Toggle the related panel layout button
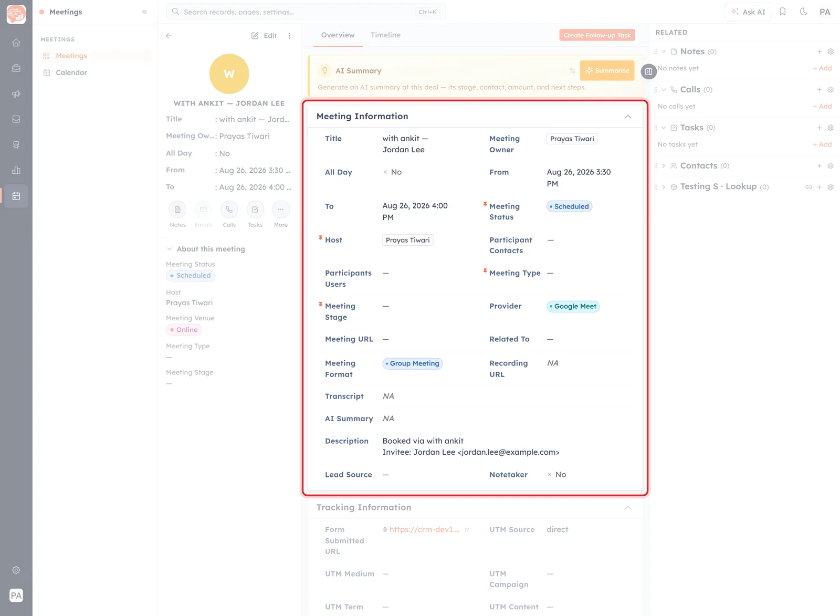Screen dimensions: 840x616 click(x=649, y=71)
